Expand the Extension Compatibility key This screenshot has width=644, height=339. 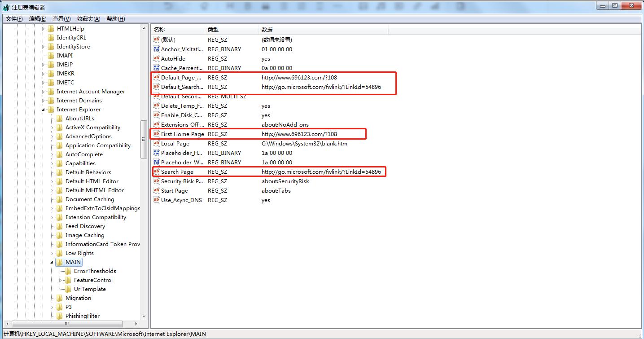pos(52,217)
